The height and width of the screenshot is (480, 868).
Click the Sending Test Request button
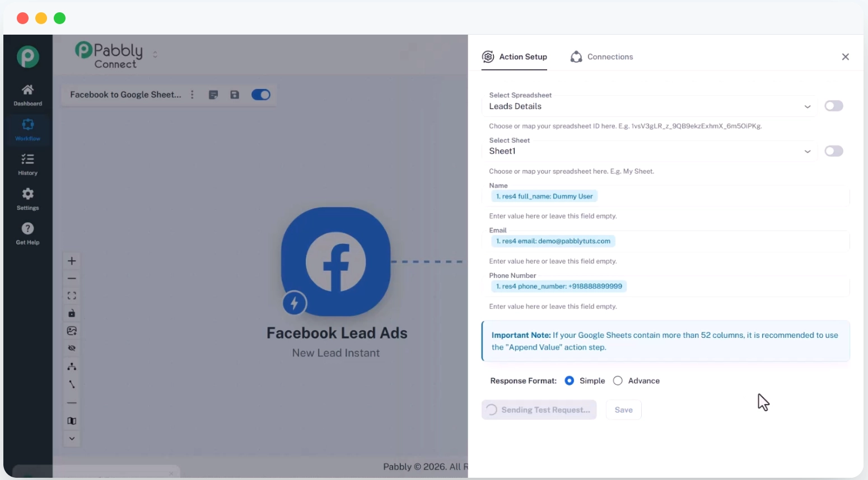click(x=539, y=410)
